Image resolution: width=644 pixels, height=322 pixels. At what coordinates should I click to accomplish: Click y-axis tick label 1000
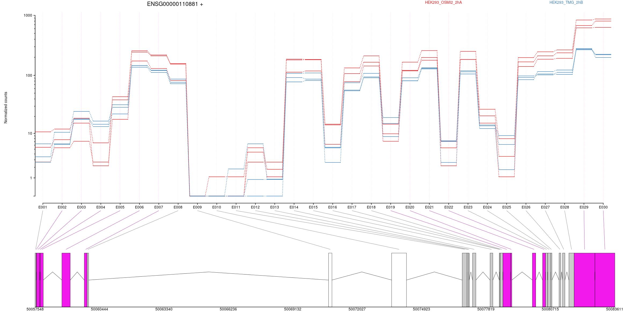(x=28, y=16)
